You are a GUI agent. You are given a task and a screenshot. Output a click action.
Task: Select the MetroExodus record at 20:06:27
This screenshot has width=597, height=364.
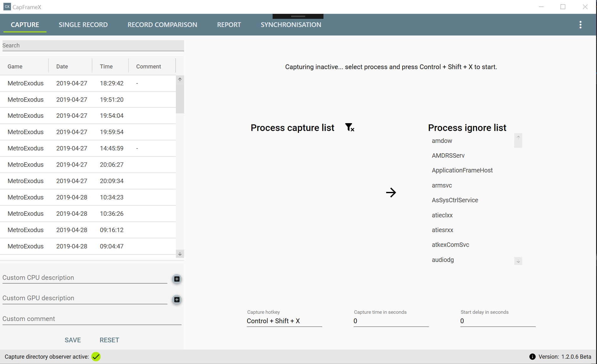point(88,165)
